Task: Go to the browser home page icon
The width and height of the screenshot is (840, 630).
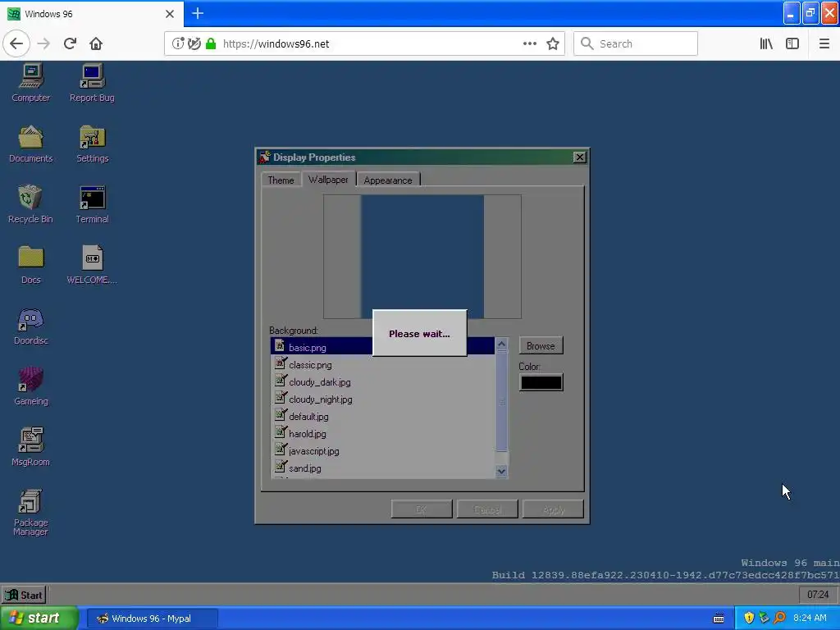Action: tap(96, 43)
